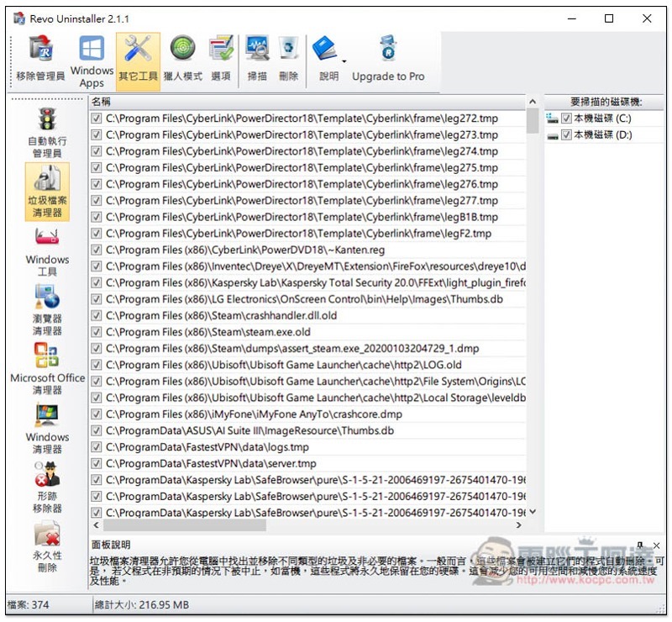This screenshot has width=672, height=622.
Task: Select the Kaspersky Total Security FFExt row
Action: coord(307,283)
